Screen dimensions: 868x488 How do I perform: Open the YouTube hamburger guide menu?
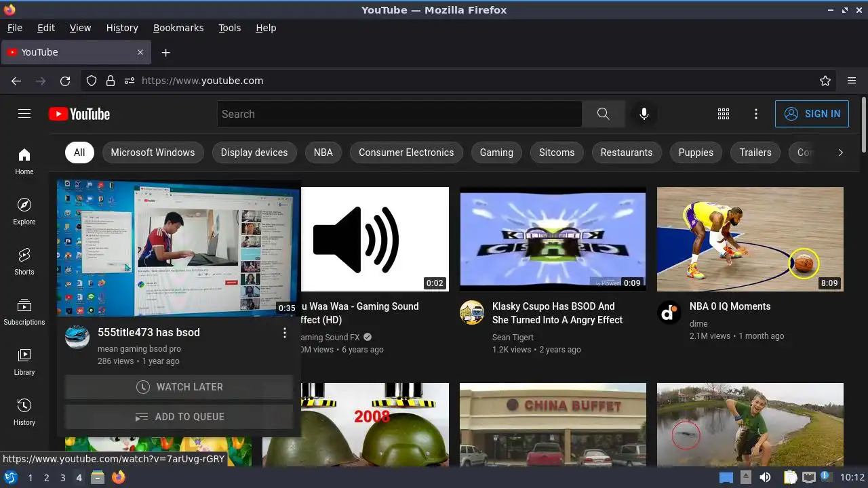24,114
